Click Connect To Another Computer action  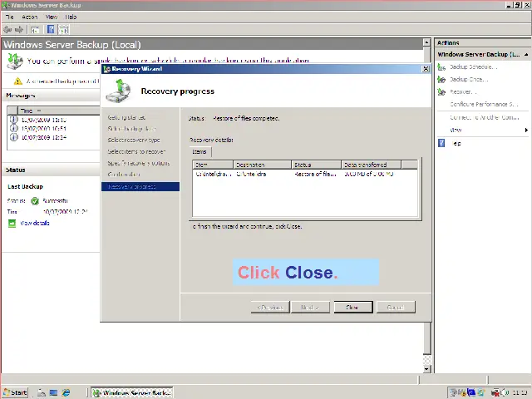[484, 117]
